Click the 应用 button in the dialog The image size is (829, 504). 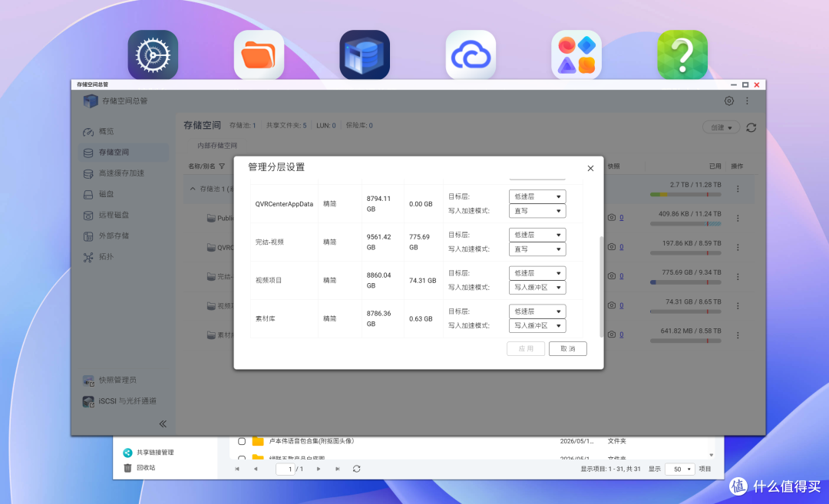pos(526,349)
